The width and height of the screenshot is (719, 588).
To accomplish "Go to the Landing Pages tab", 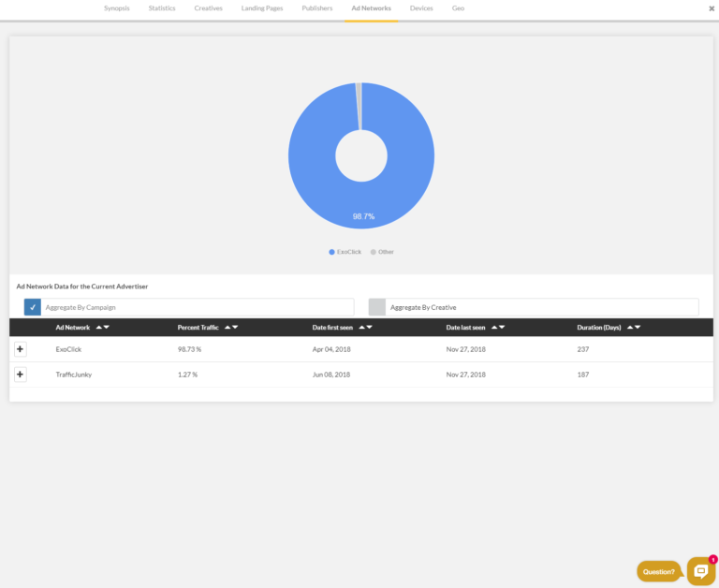I will 261,7.
